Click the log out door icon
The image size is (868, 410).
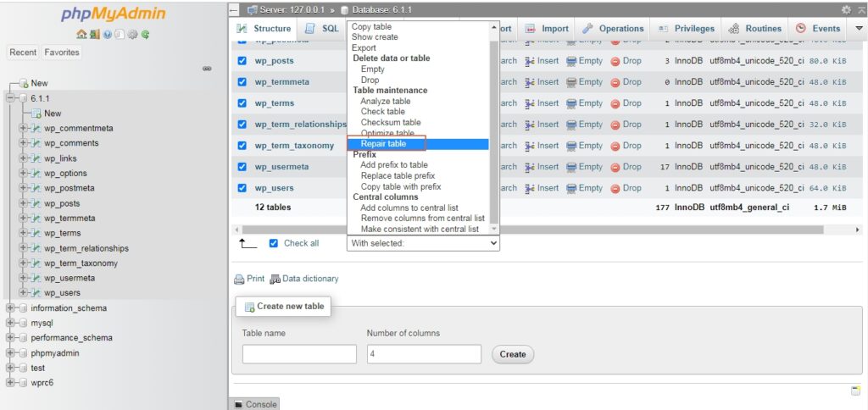click(93, 34)
